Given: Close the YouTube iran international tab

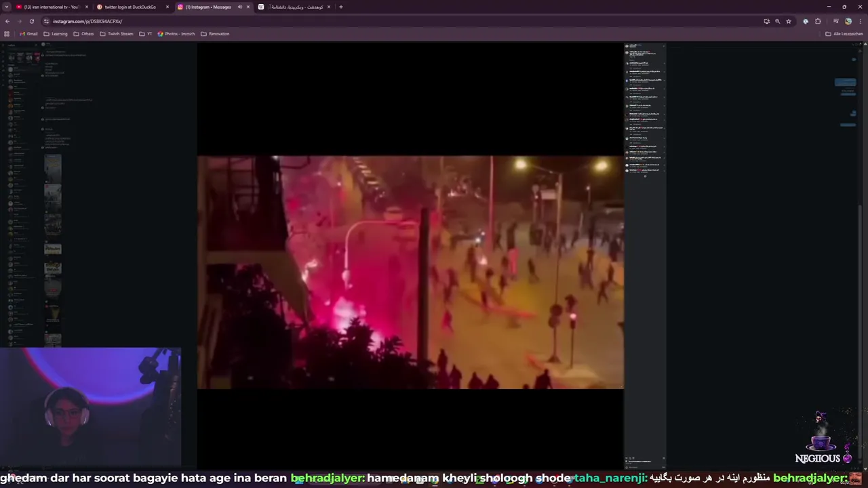Looking at the screenshot, I should [x=87, y=7].
